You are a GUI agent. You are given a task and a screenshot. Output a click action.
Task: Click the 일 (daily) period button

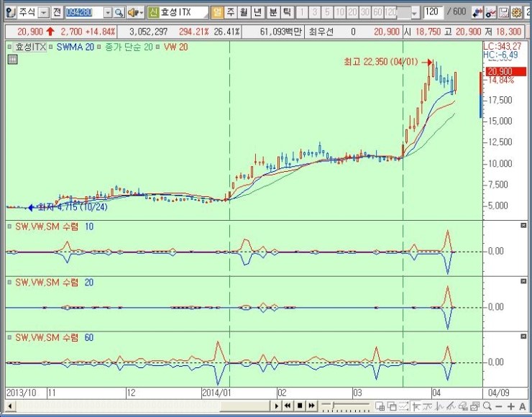[x=217, y=13]
